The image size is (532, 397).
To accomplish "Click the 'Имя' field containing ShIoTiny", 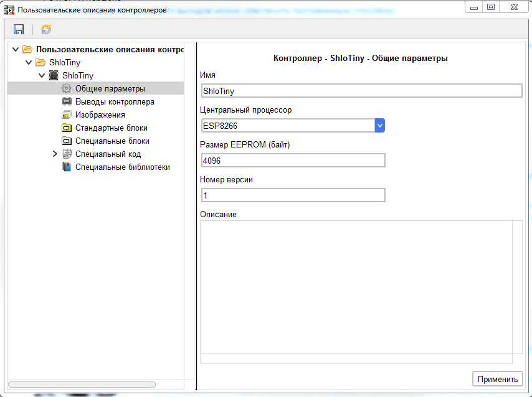I will pyautogui.click(x=362, y=91).
